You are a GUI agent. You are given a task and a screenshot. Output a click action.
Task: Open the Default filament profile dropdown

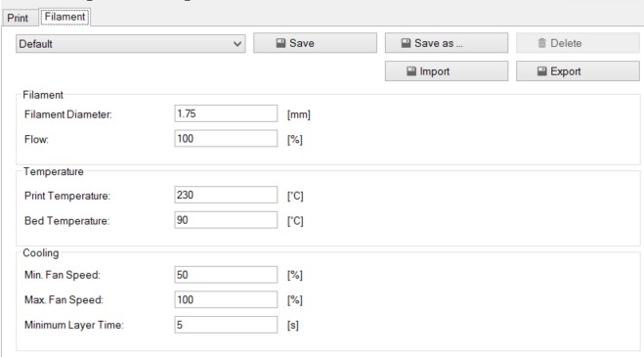131,44
